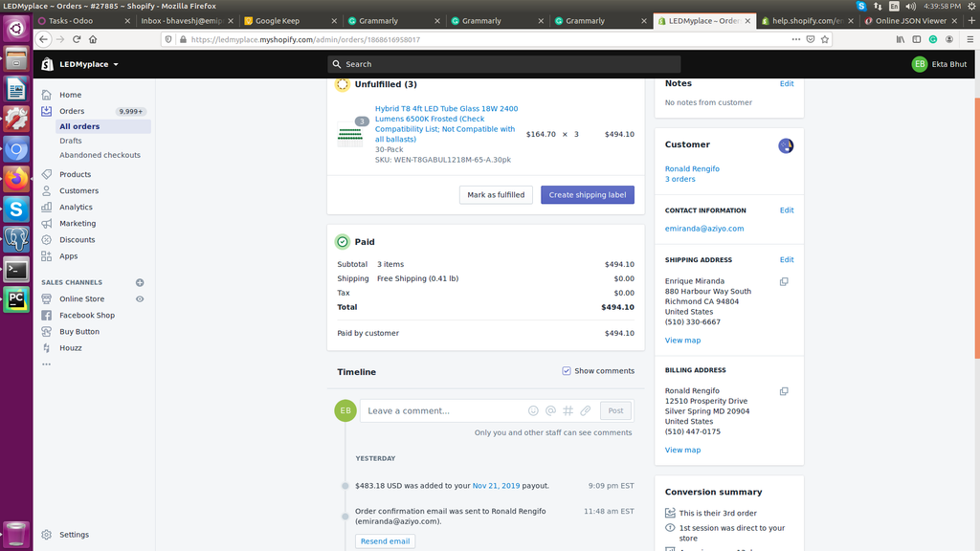Open Products in the sidebar
The width and height of the screenshot is (980, 551).
(75, 174)
